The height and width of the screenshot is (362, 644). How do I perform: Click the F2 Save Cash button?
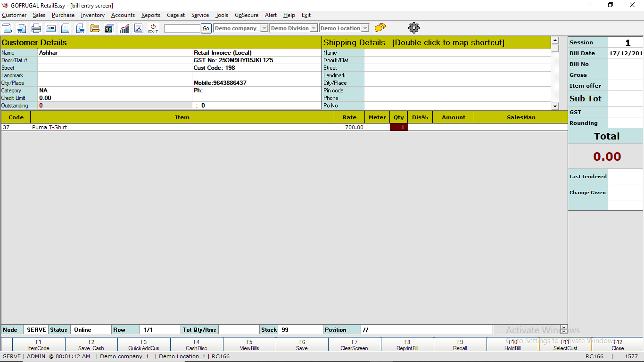(x=91, y=345)
